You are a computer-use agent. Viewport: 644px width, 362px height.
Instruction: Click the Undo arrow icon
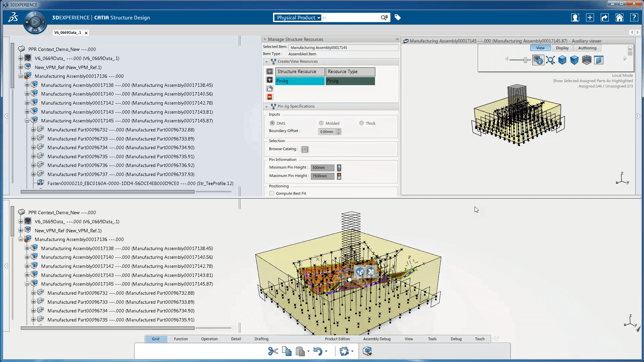[317, 351]
